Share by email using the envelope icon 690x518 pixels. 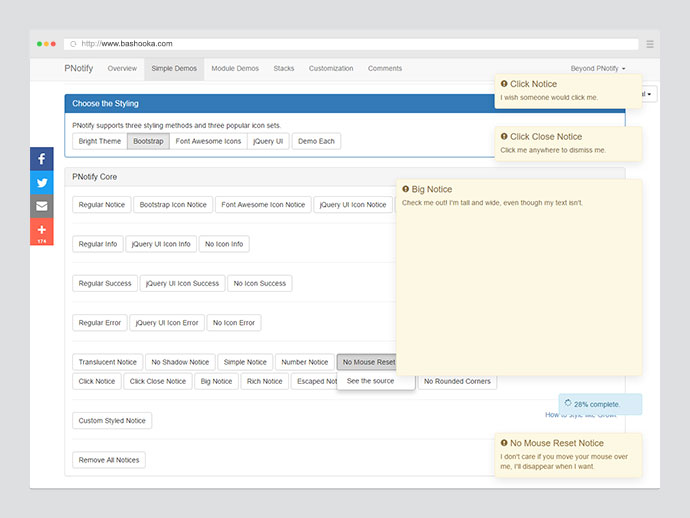42,206
